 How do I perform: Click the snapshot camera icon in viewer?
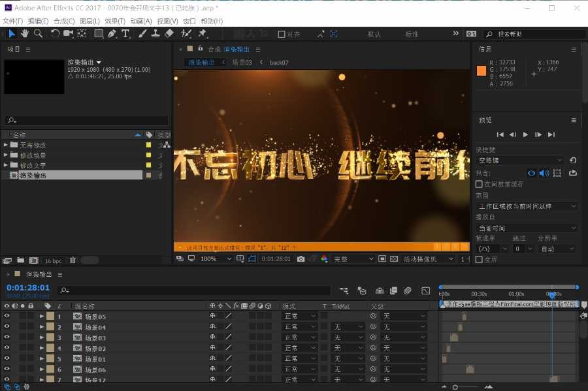[301, 258]
